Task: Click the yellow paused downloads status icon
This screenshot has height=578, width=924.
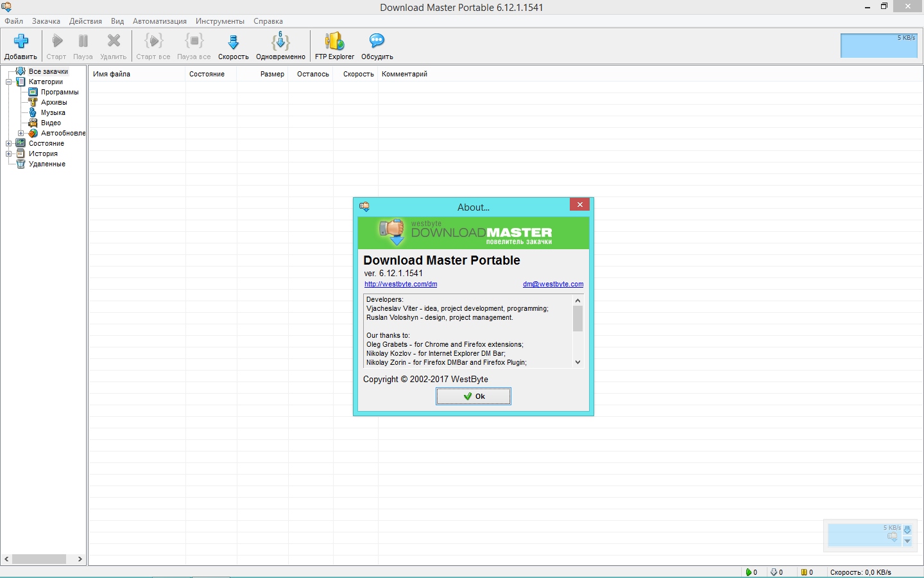Action: [803, 572]
